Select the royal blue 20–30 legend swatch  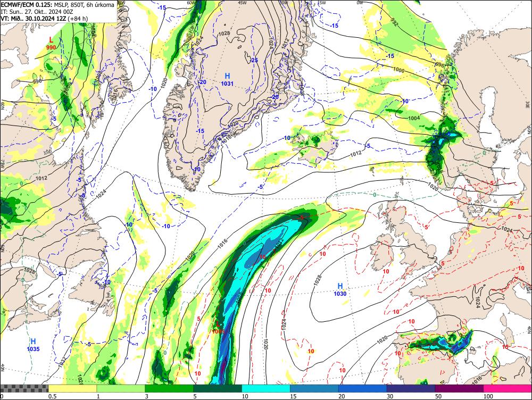[x=363, y=388]
